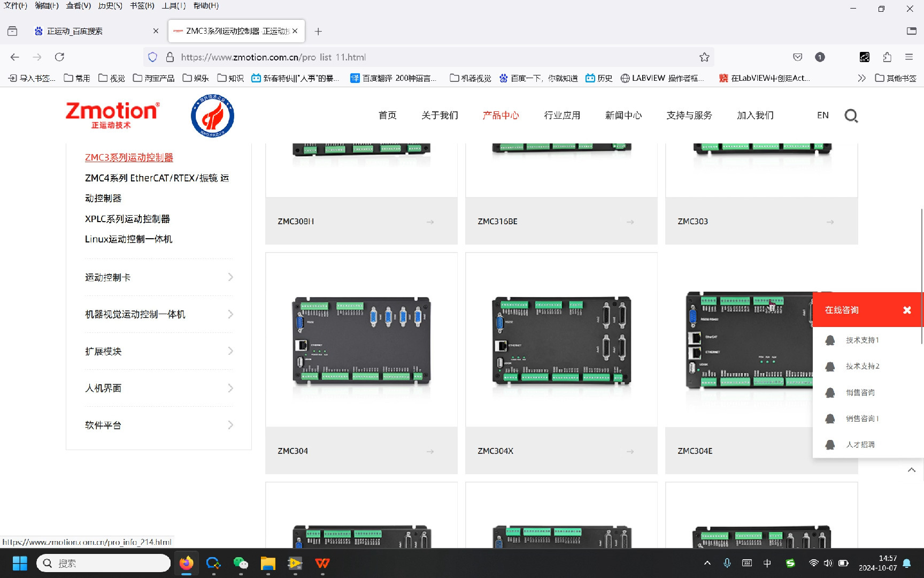Click the browser back arrow
924x578 pixels.
tap(15, 57)
